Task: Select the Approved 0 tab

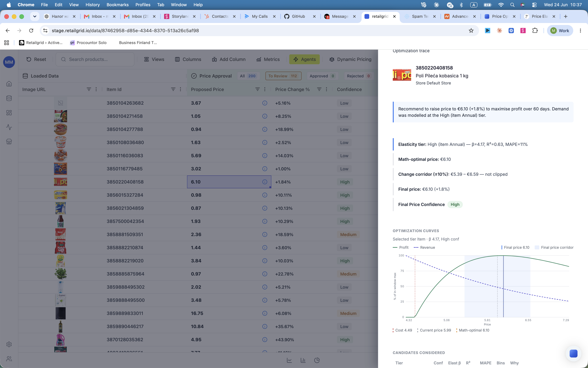Action: [322, 76]
